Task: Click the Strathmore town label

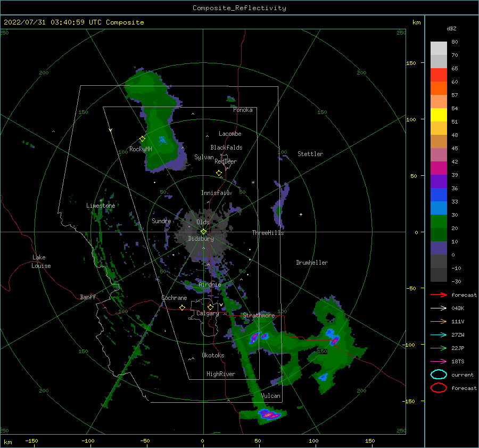Action: point(259,315)
